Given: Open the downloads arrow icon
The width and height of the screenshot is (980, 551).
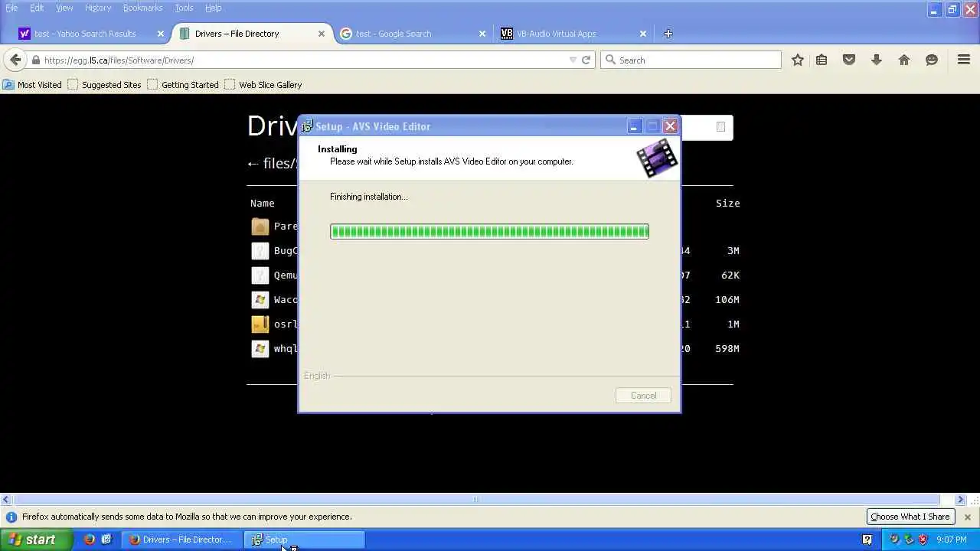Looking at the screenshot, I should [877, 60].
